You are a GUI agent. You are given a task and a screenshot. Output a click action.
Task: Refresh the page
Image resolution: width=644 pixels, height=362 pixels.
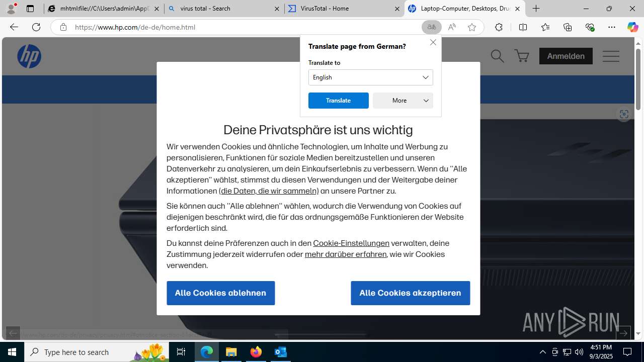(x=36, y=27)
